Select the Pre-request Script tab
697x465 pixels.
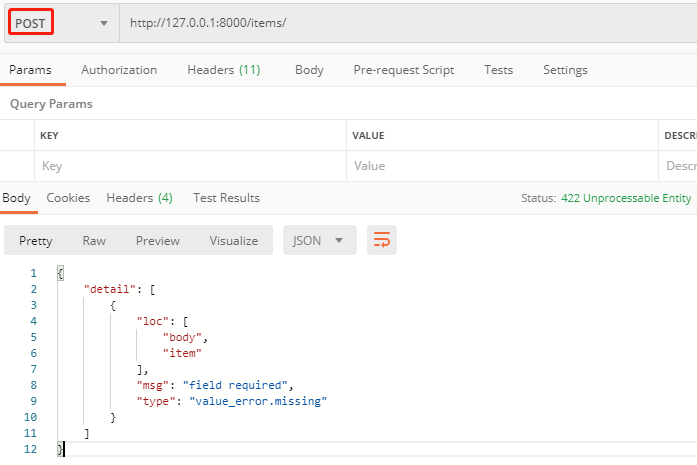click(x=403, y=70)
